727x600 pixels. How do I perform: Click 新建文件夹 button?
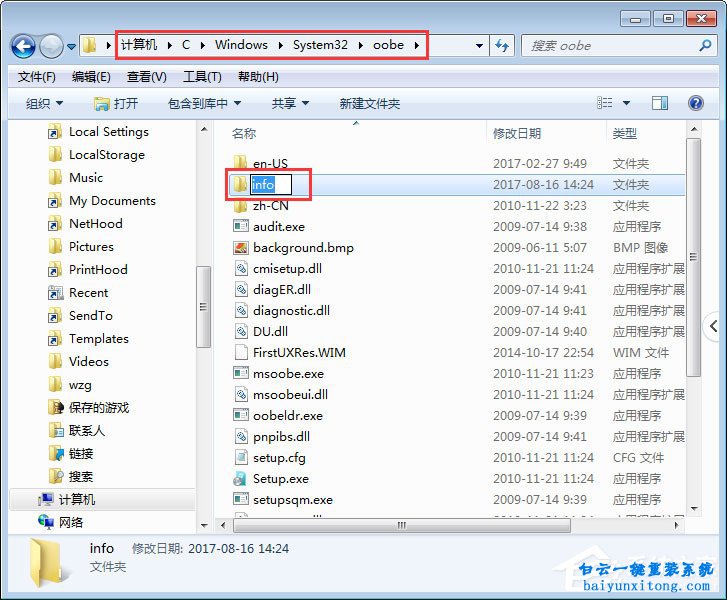click(x=370, y=103)
